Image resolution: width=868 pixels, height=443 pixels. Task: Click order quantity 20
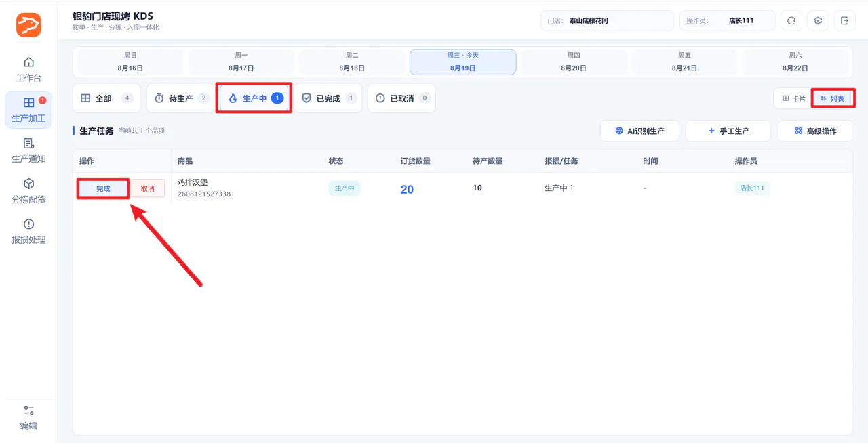pyautogui.click(x=407, y=190)
